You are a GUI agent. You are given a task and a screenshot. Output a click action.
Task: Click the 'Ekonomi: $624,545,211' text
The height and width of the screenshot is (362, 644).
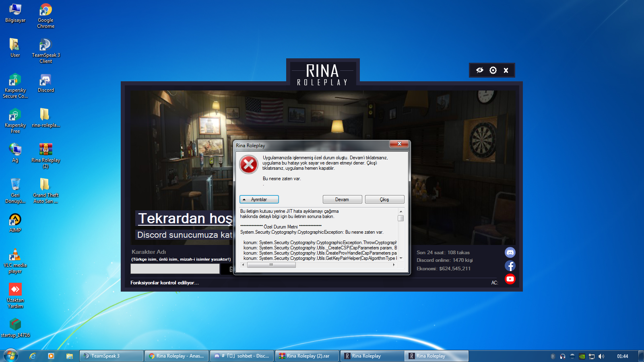tap(444, 269)
